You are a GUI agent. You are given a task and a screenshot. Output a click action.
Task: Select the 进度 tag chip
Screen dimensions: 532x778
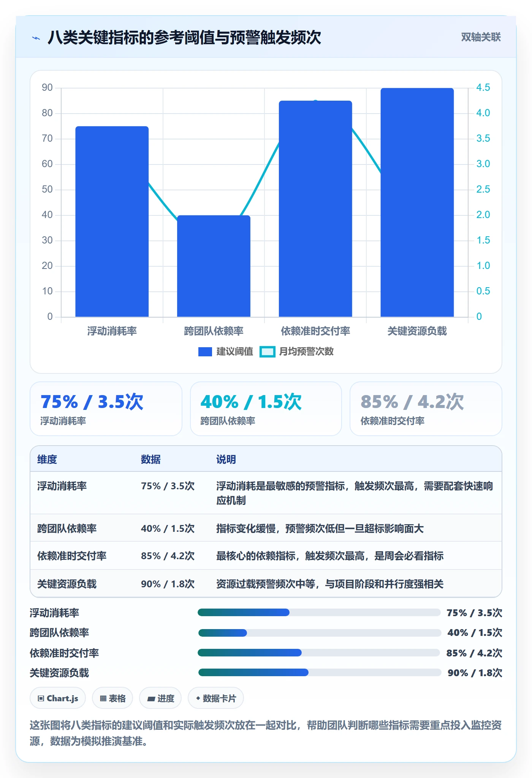point(160,698)
